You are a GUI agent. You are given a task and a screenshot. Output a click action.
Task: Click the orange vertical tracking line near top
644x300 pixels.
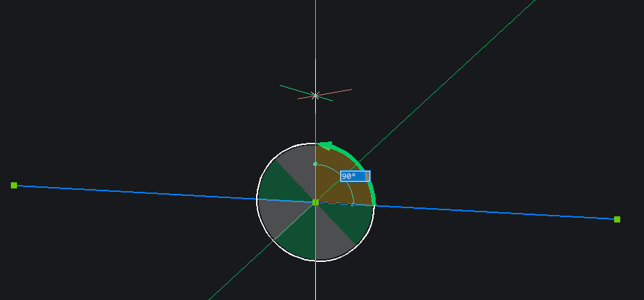tap(315, 27)
